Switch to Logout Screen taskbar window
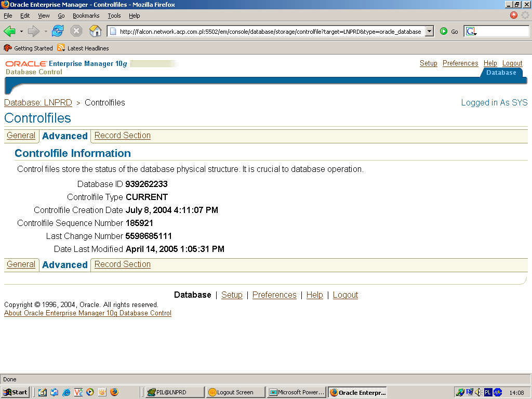This screenshot has height=399, width=532. click(236, 393)
